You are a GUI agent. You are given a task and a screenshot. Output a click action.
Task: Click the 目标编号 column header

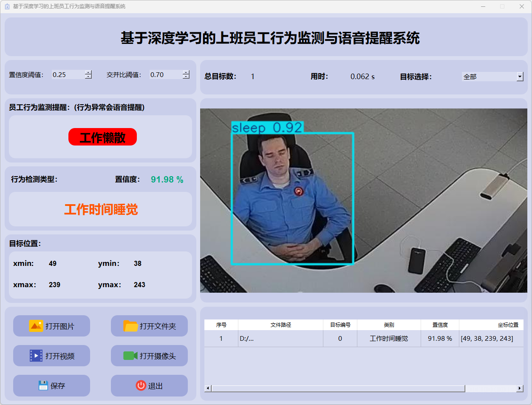(340, 325)
